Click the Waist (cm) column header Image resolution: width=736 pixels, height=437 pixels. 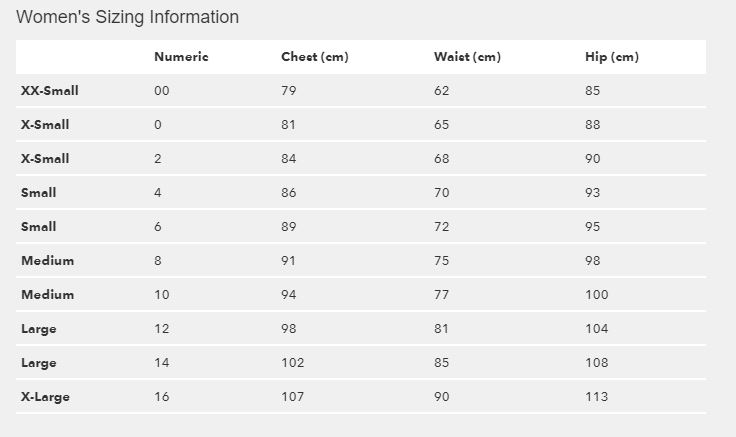tap(467, 57)
